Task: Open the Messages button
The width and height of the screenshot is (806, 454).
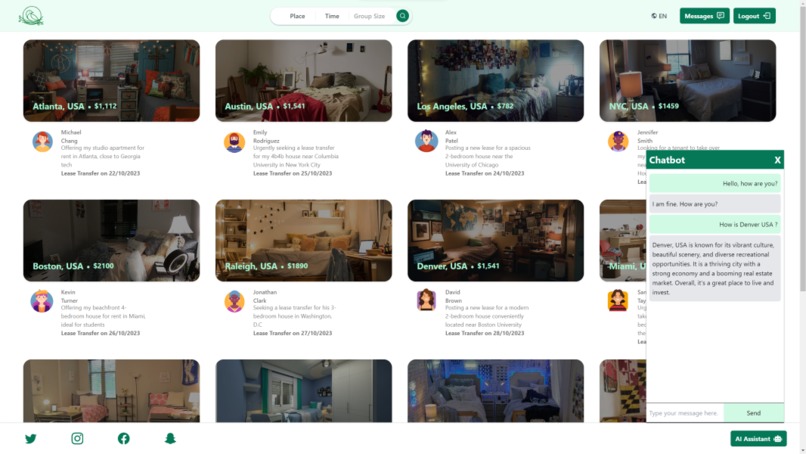Action: [704, 16]
